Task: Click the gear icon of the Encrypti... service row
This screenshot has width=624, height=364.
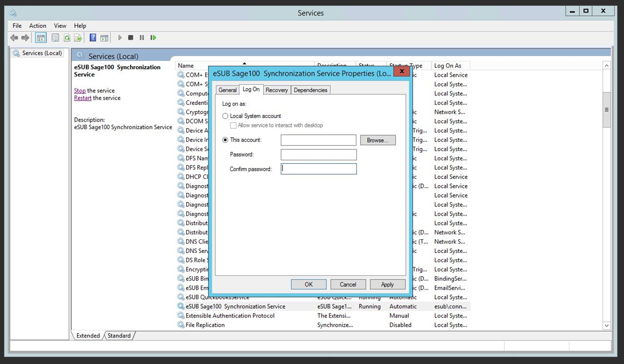Action: (x=181, y=270)
